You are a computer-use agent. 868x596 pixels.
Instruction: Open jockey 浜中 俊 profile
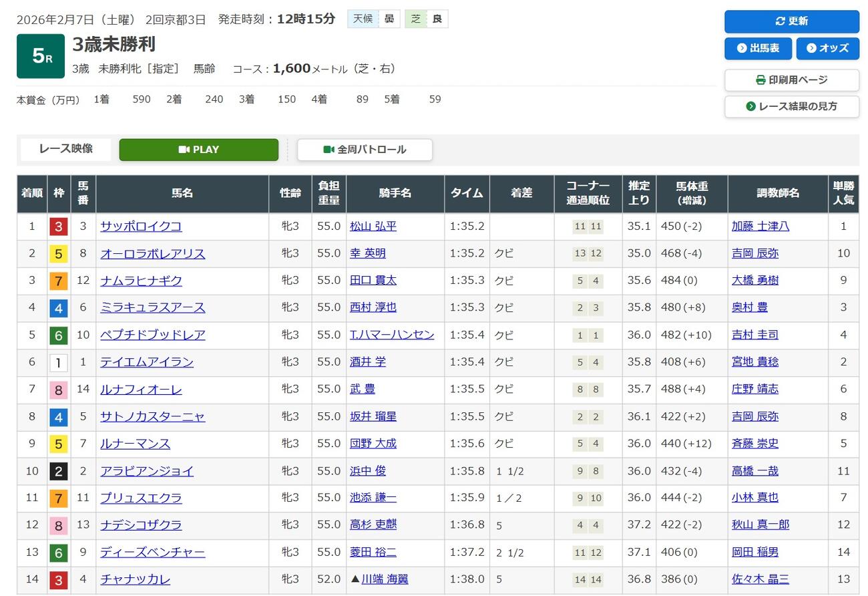click(368, 471)
